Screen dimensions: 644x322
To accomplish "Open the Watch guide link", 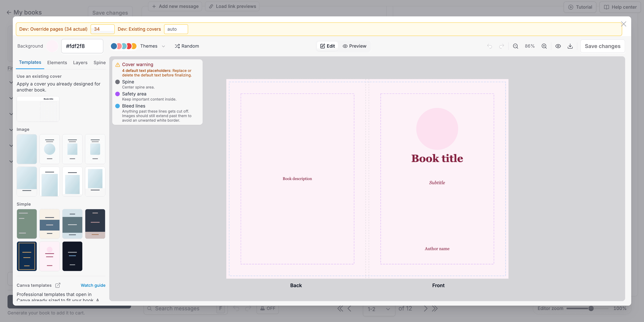I will 93,285.
